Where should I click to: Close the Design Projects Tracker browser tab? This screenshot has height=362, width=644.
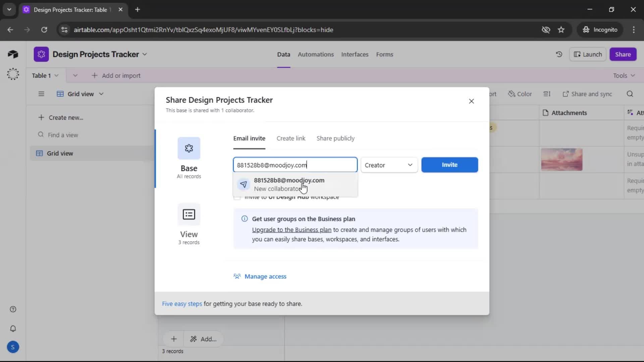pyautogui.click(x=120, y=9)
